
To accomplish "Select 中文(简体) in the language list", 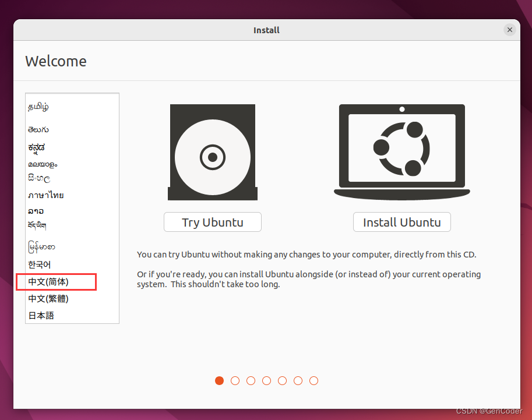I will 48,282.
